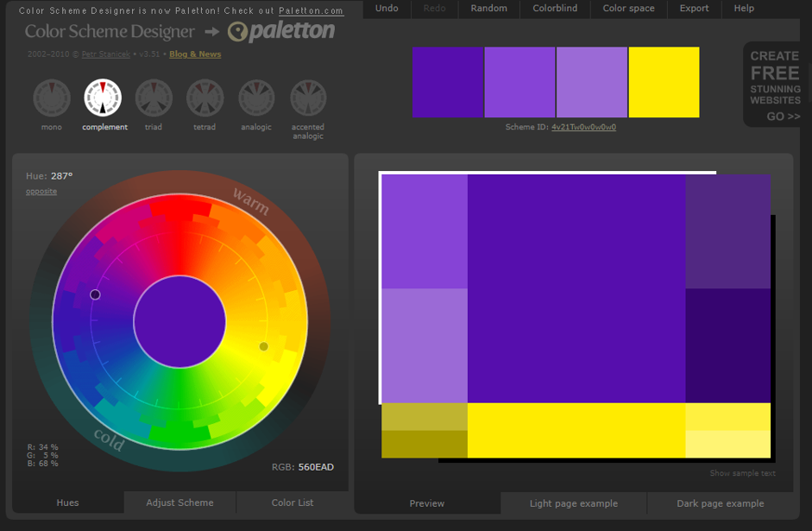
Task: Open the Light page example tab
Action: tap(574, 503)
